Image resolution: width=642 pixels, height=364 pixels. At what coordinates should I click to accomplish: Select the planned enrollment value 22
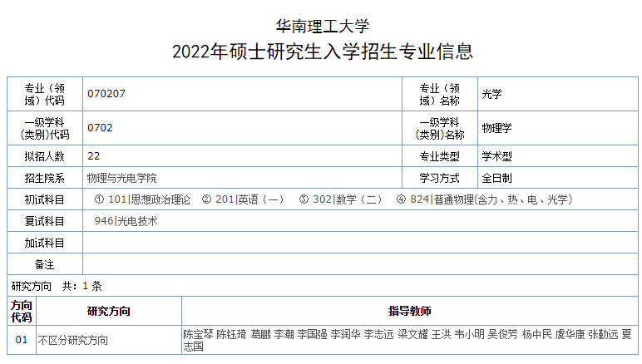click(x=94, y=156)
